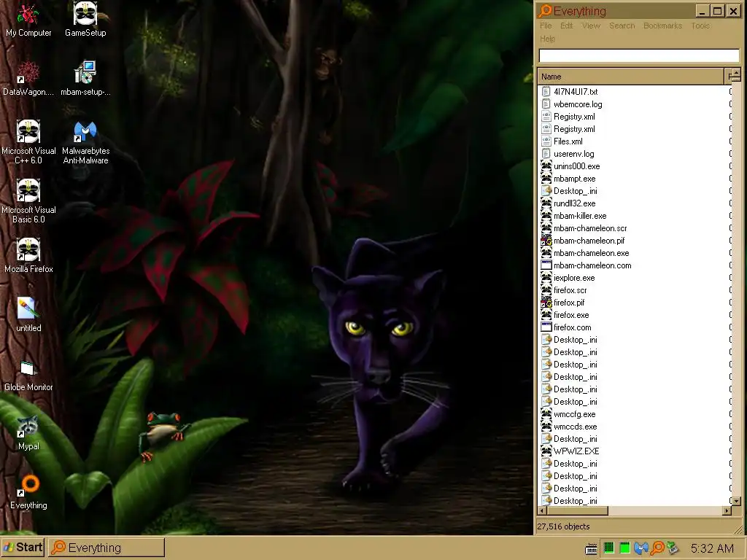Select the Everything desktop shortcut
Viewport: 747px width, 560px height.
tap(28, 492)
